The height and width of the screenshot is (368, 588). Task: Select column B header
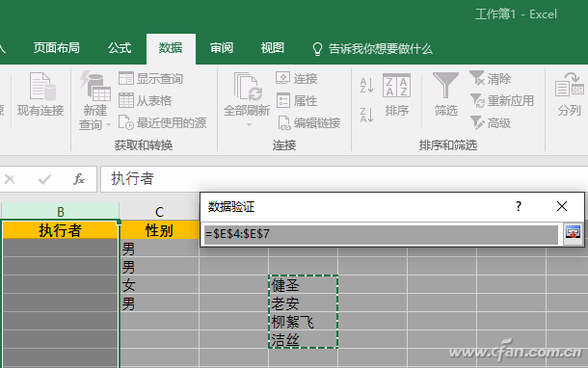(61, 212)
